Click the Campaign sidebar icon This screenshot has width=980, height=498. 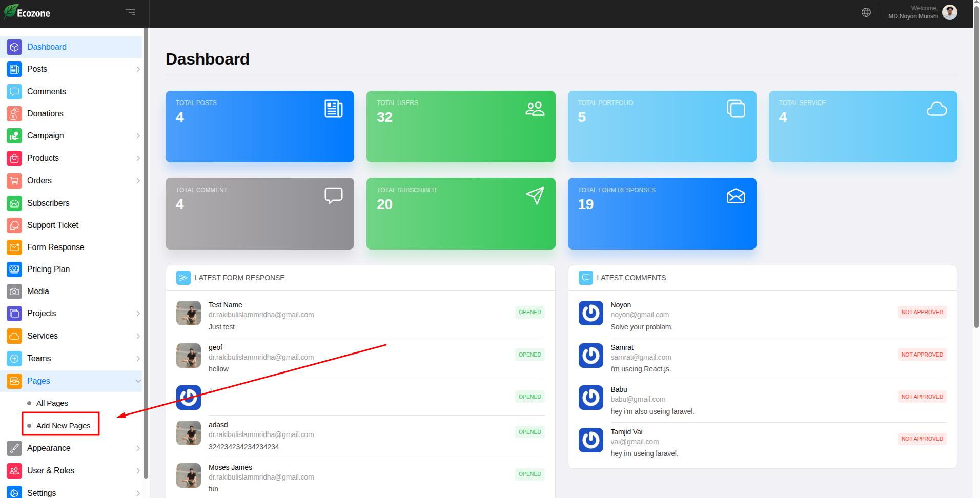tap(14, 136)
